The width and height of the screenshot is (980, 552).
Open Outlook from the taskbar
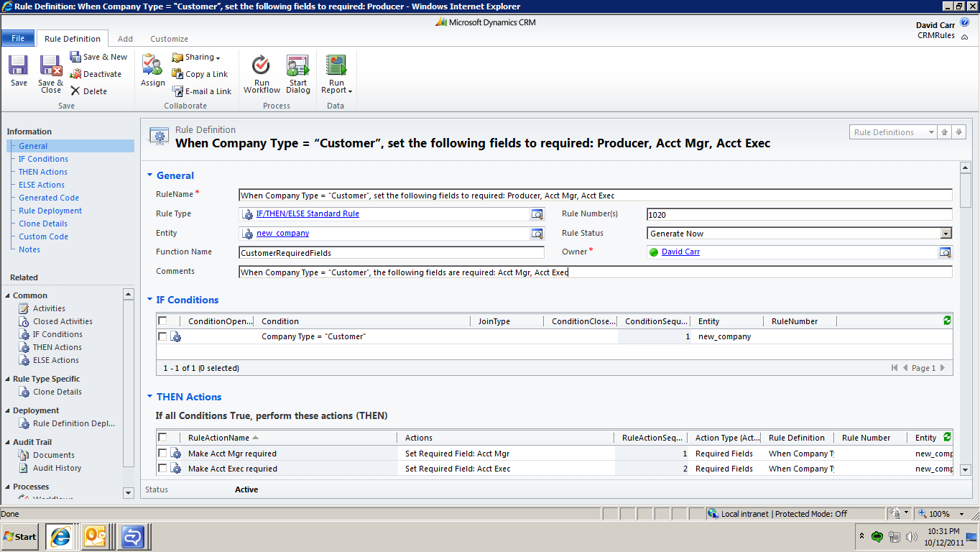[x=96, y=536]
